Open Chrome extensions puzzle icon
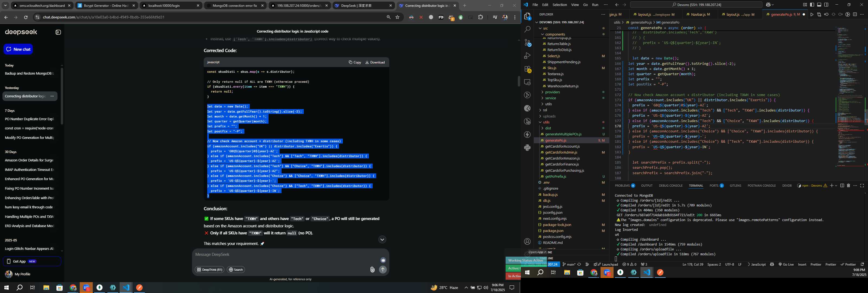 pos(480,17)
